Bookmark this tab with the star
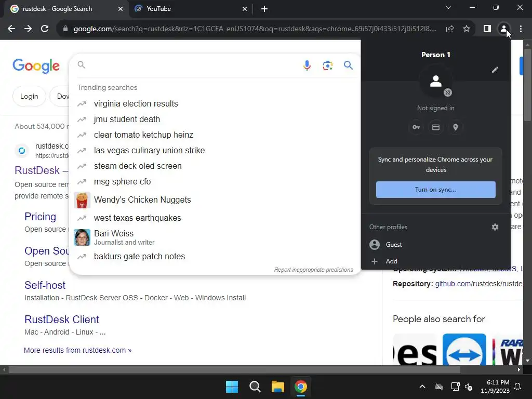The image size is (532, 399). [467, 29]
